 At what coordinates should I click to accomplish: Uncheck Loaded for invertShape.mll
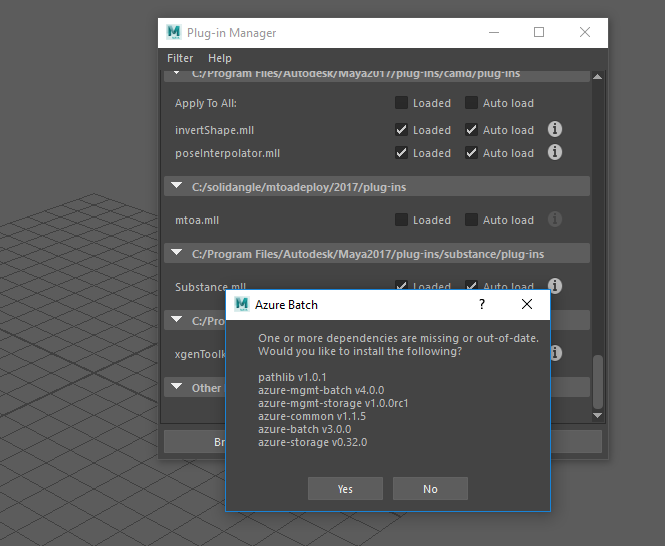click(x=401, y=129)
